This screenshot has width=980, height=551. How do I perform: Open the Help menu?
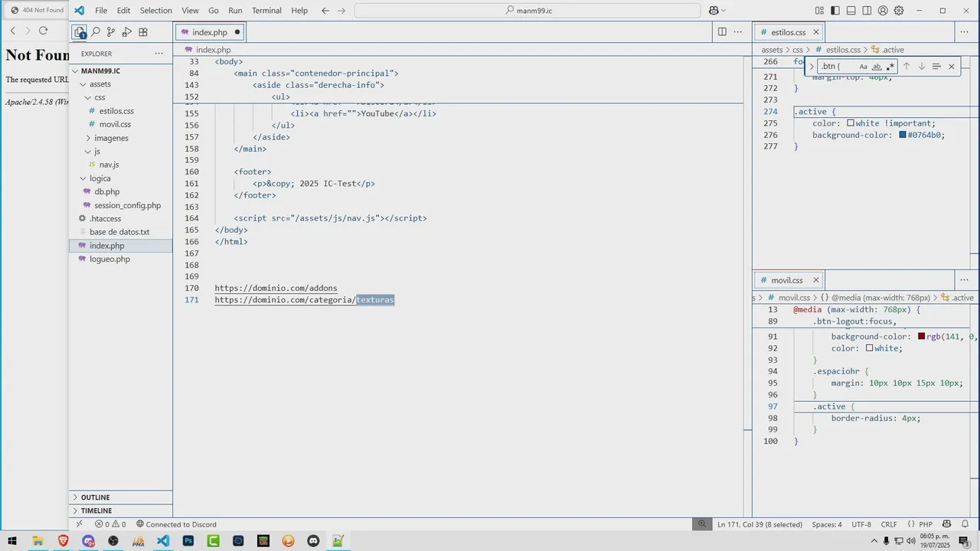click(299, 11)
